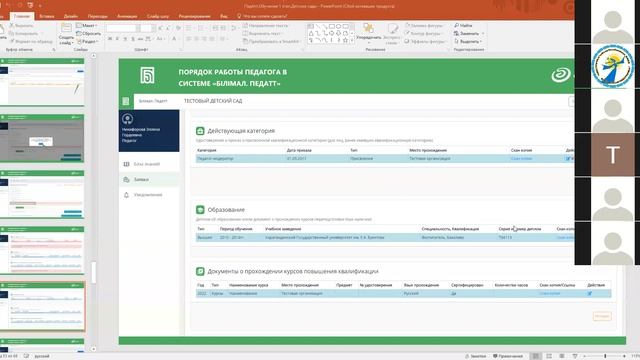Viewport: 640px width, 360px height.
Task: Switch to Normal view icon in status bar
Action: [536, 356]
